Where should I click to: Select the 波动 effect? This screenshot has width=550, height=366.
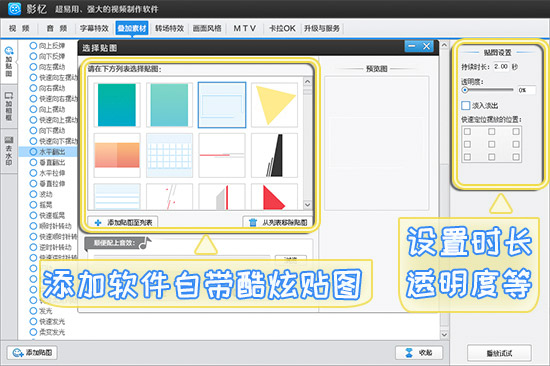(41, 194)
